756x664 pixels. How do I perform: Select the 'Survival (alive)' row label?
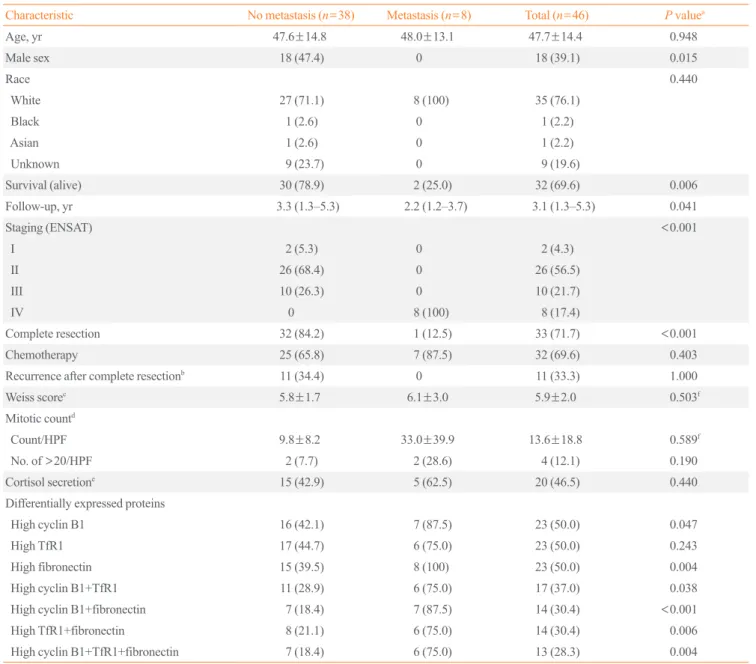(x=43, y=185)
